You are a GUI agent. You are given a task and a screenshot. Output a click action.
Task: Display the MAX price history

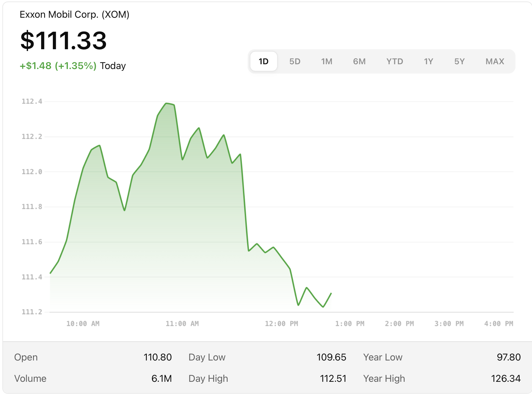coord(494,62)
